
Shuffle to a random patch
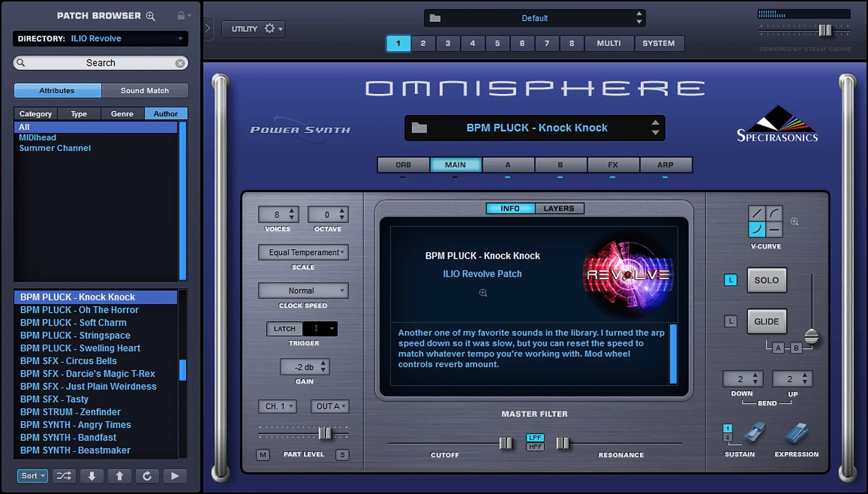click(x=63, y=476)
